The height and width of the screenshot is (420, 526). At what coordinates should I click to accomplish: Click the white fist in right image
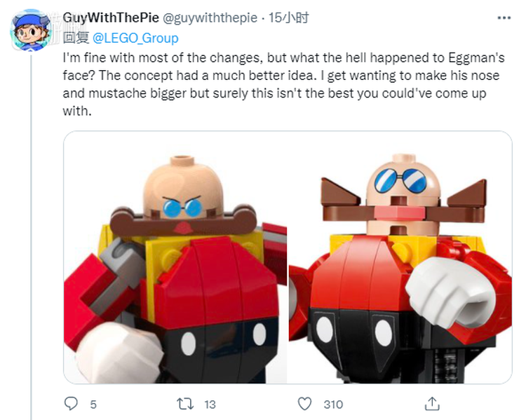point(445,281)
